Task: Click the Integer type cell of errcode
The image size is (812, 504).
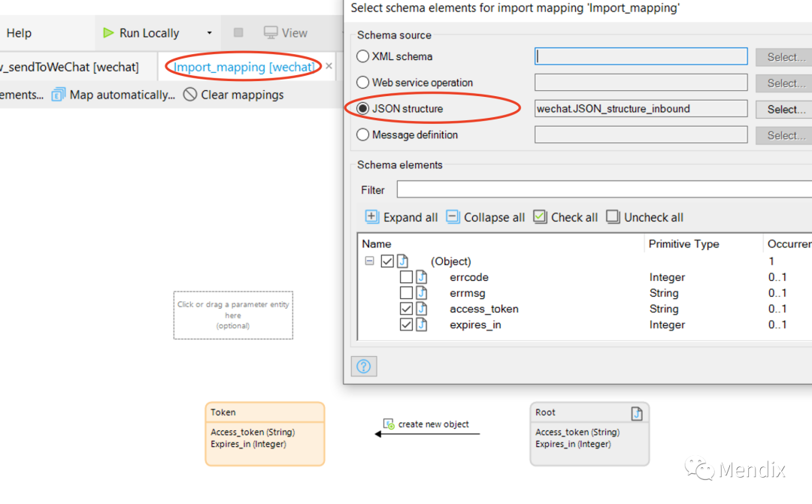Action: [x=667, y=277]
